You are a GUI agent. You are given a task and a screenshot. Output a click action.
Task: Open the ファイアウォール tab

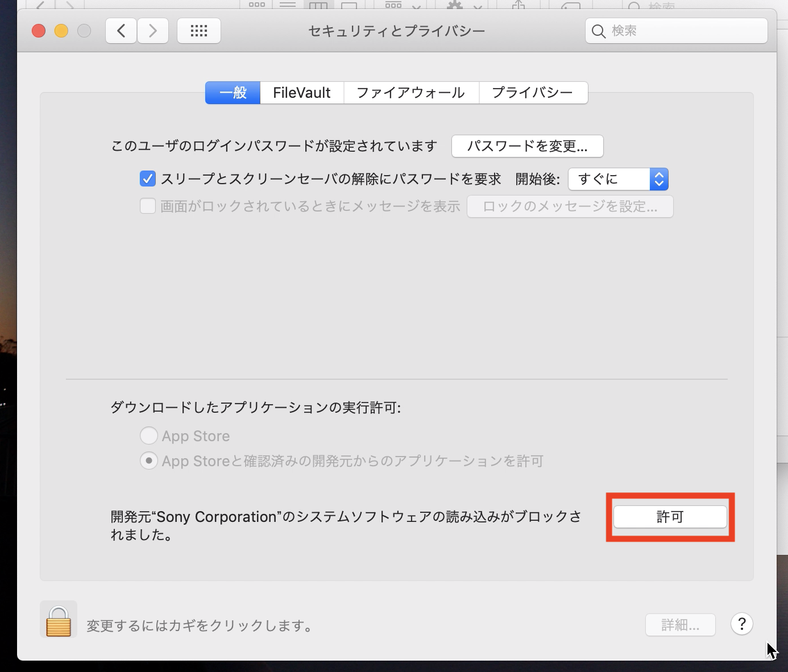coord(411,93)
